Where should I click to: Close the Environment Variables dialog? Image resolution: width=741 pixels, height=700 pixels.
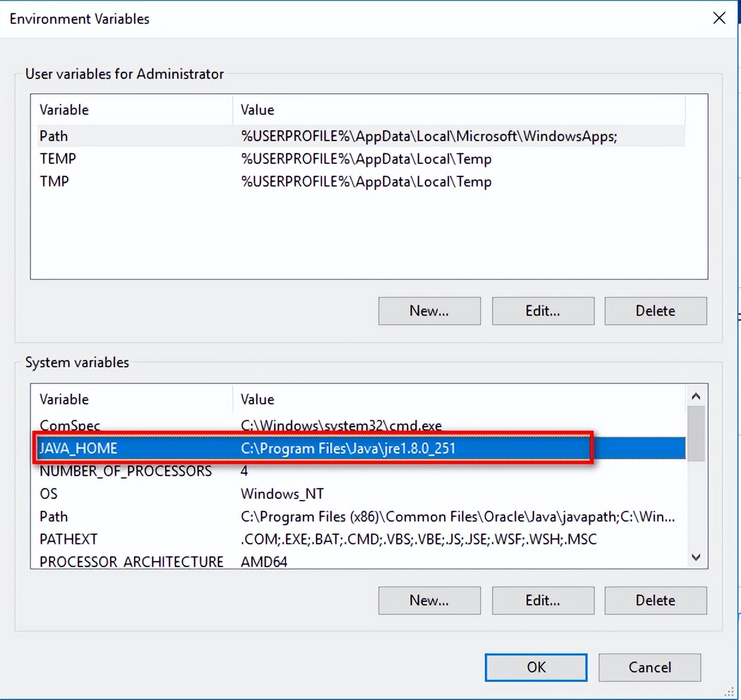pos(719,18)
